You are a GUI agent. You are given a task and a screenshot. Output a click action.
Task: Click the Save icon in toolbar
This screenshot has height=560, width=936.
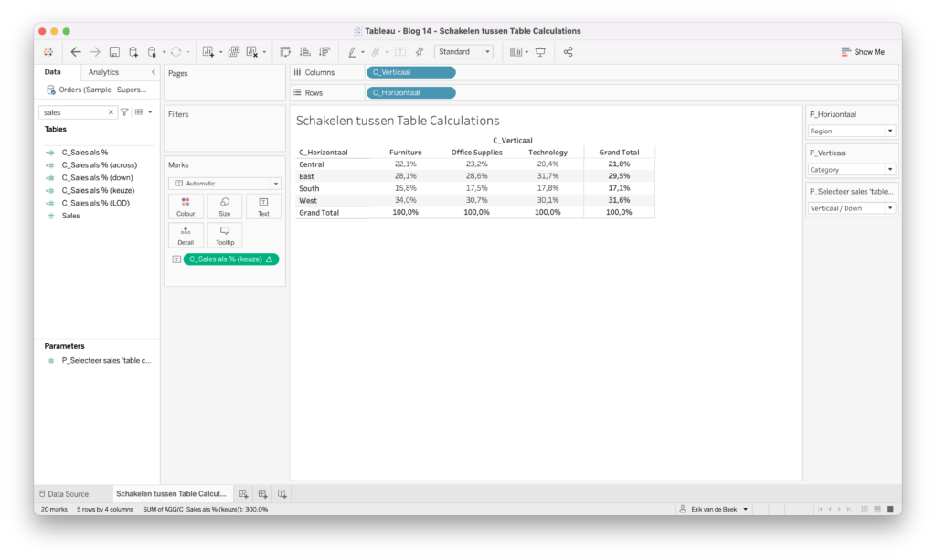[x=114, y=52]
